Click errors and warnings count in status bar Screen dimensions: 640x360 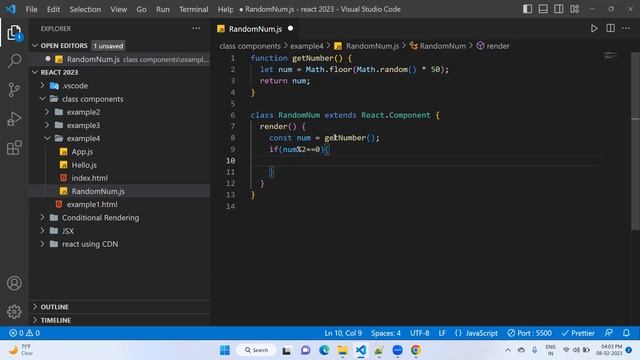[24, 333]
